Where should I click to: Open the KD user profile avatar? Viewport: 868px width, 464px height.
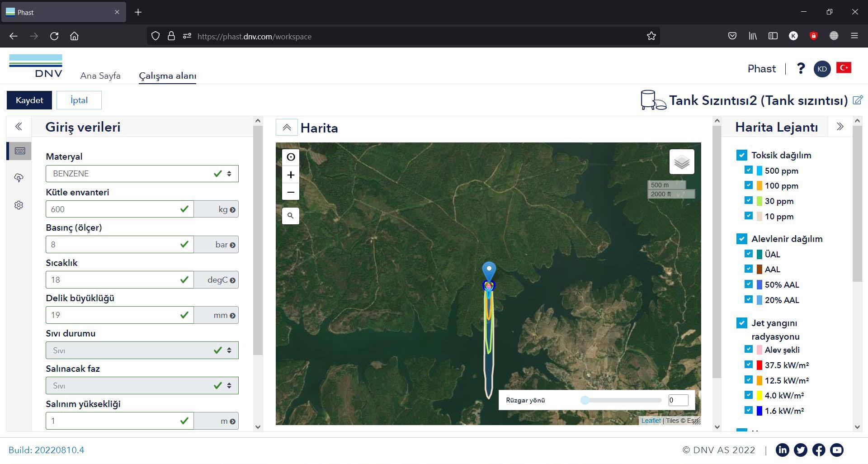point(822,69)
